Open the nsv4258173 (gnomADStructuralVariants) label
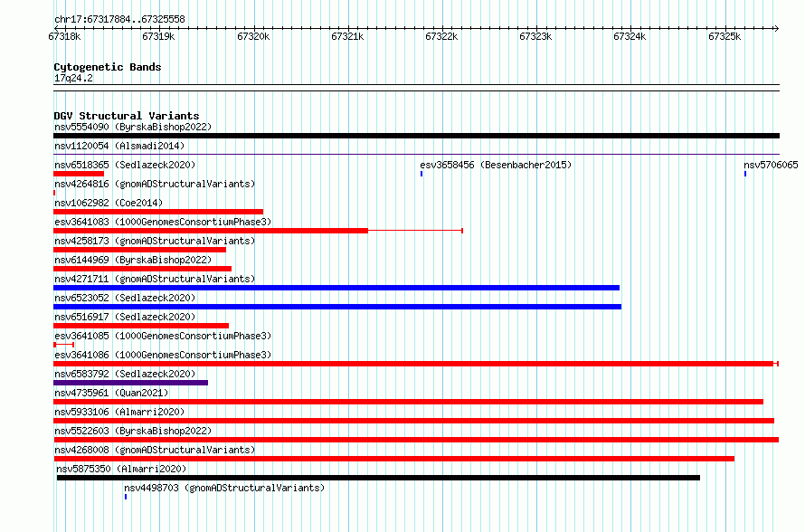This screenshot has height=532, width=805. pyautogui.click(x=155, y=241)
